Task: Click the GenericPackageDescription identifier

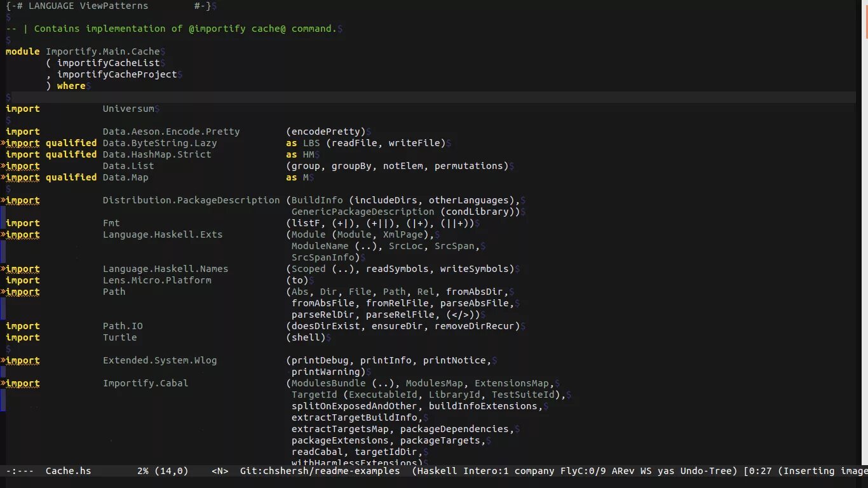Action: (x=363, y=212)
